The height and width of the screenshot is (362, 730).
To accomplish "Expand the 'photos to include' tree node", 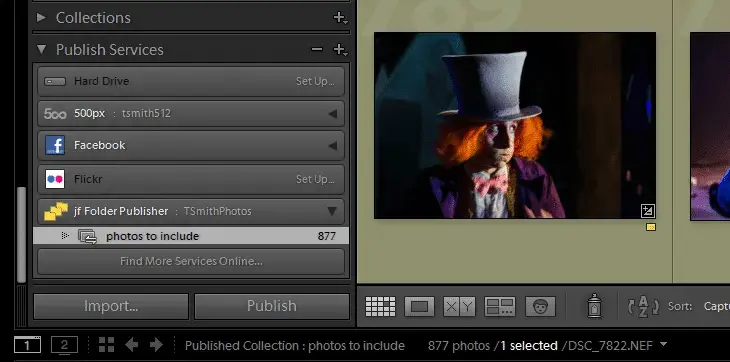I will tap(65, 236).
